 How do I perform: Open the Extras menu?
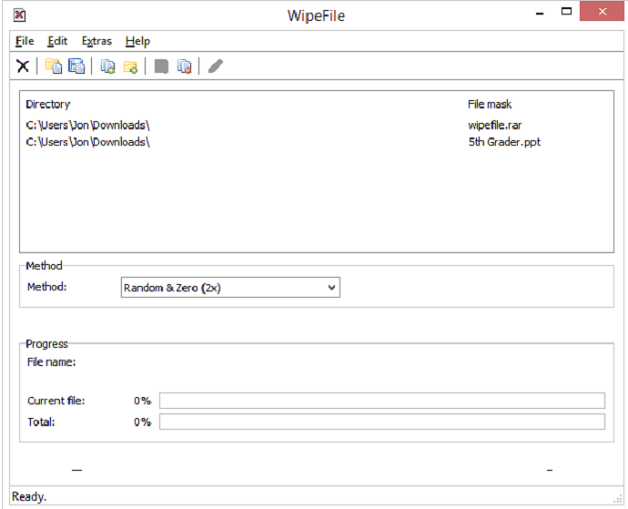[97, 41]
